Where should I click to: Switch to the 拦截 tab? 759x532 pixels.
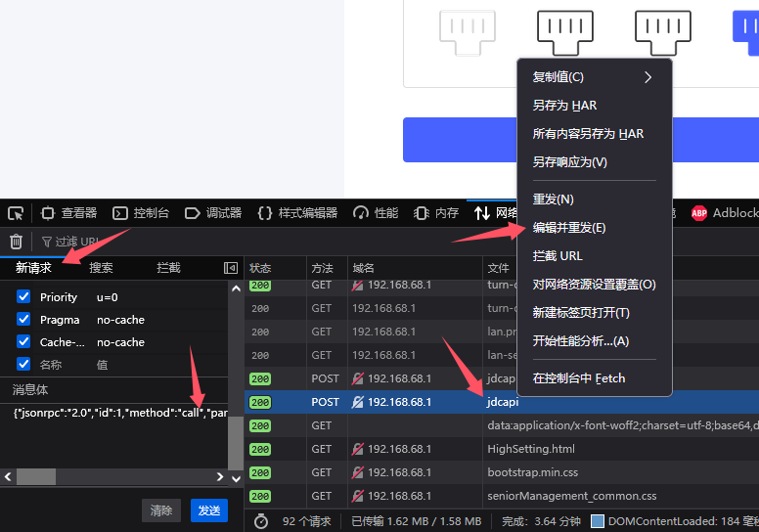168,268
